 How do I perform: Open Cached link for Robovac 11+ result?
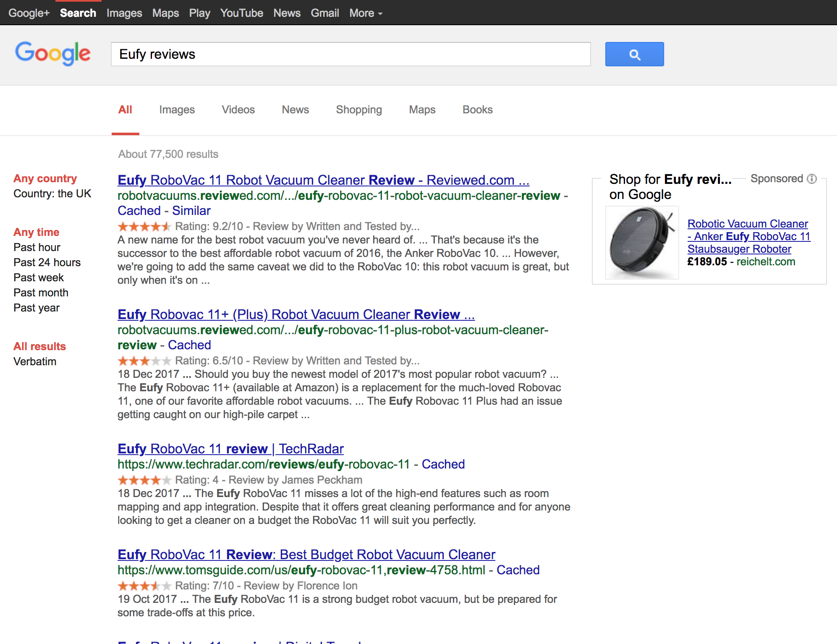pyautogui.click(x=189, y=345)
